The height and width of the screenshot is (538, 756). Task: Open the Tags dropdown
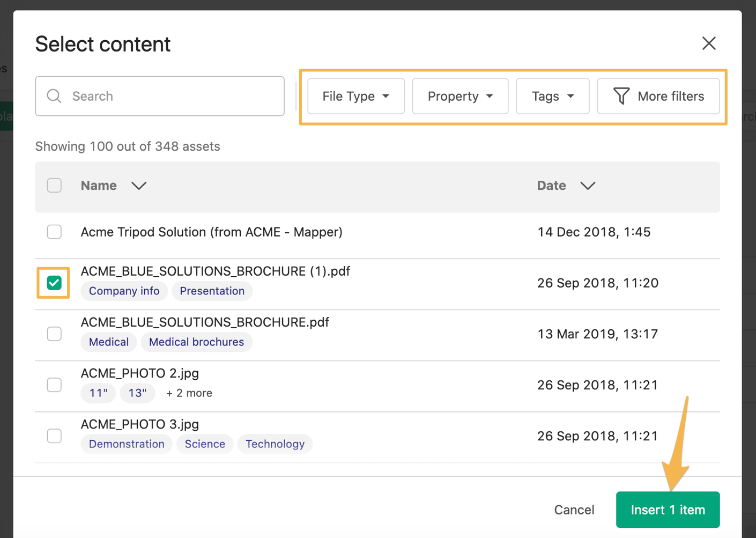[x=553, y=96]
